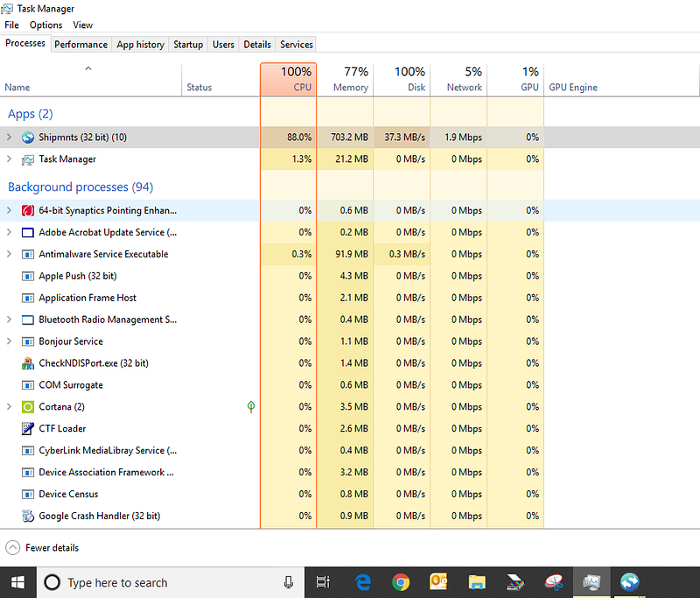Switch to the Performance tab

pos(80,45)
